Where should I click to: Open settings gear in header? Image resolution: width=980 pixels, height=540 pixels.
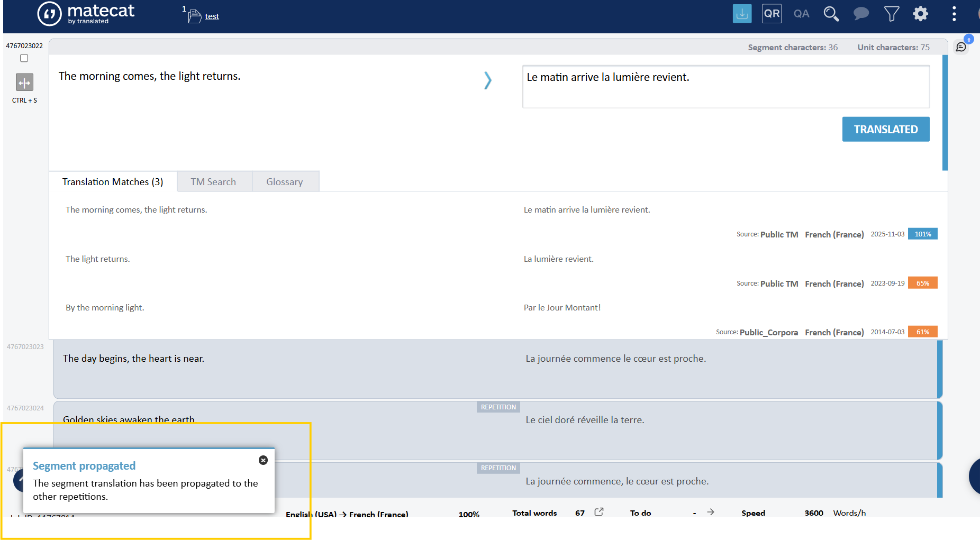[921, 14]
